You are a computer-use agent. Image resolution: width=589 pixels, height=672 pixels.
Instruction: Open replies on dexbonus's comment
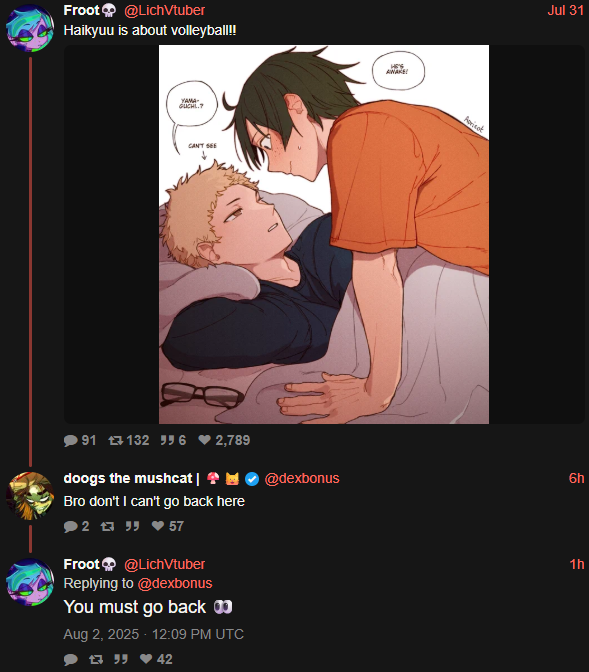tap(76, 526)
